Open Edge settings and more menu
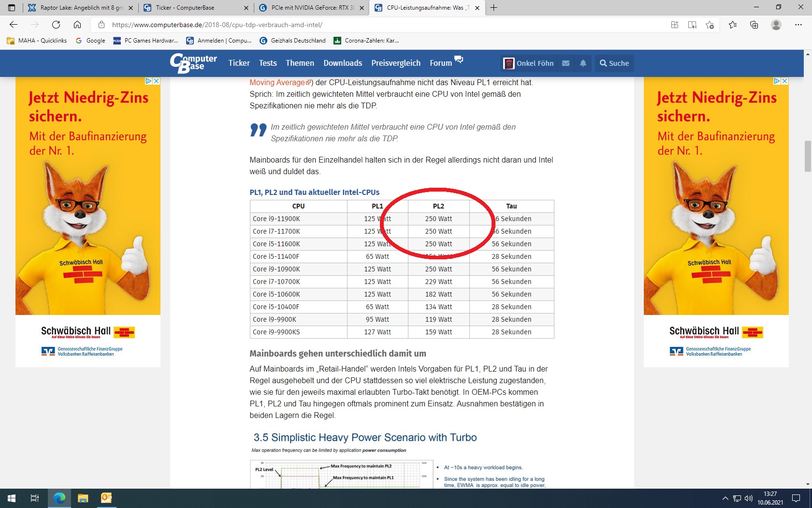 [798, 25]
